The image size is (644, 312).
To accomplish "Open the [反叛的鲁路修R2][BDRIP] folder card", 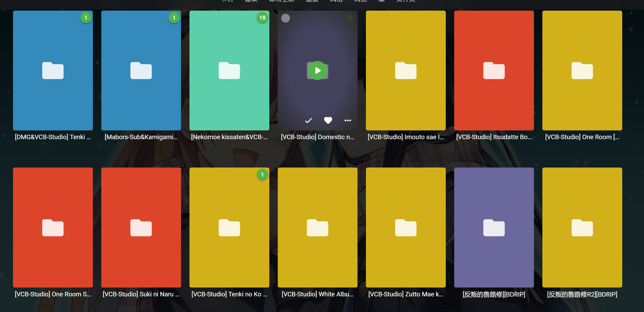I will point(582,227).
